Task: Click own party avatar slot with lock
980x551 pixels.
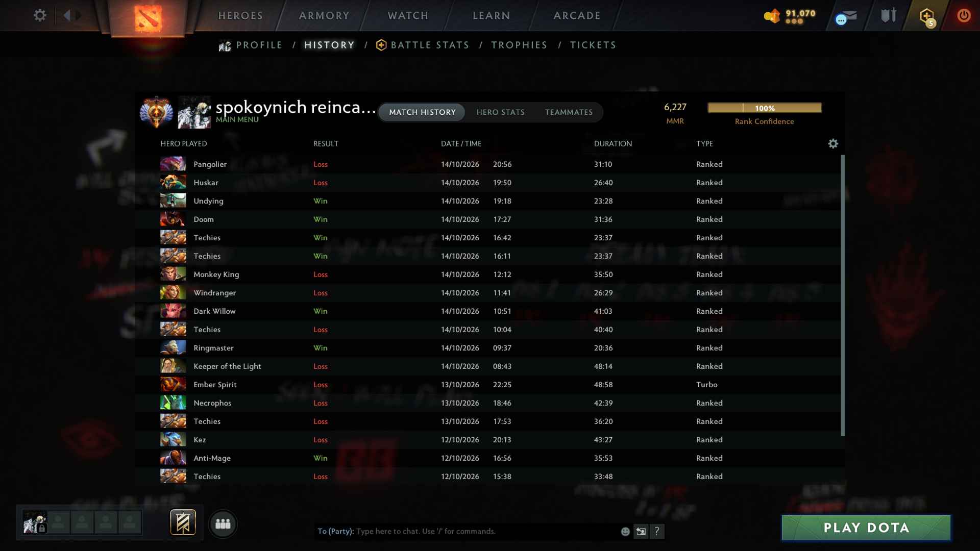Action: 35,522
